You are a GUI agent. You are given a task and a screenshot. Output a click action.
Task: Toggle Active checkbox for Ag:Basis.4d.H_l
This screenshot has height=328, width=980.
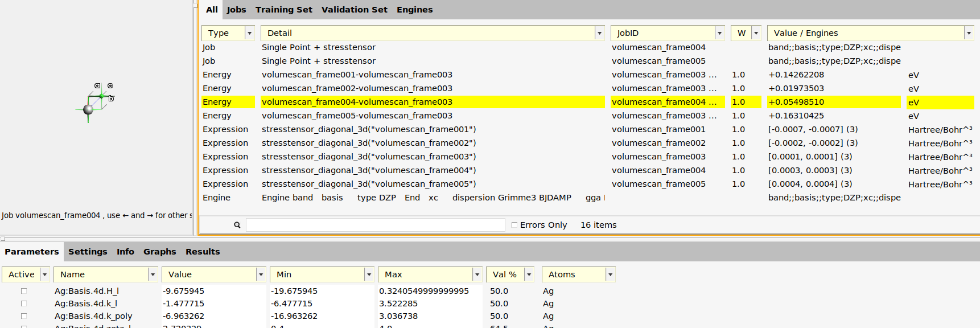click(x=24, y=291)
